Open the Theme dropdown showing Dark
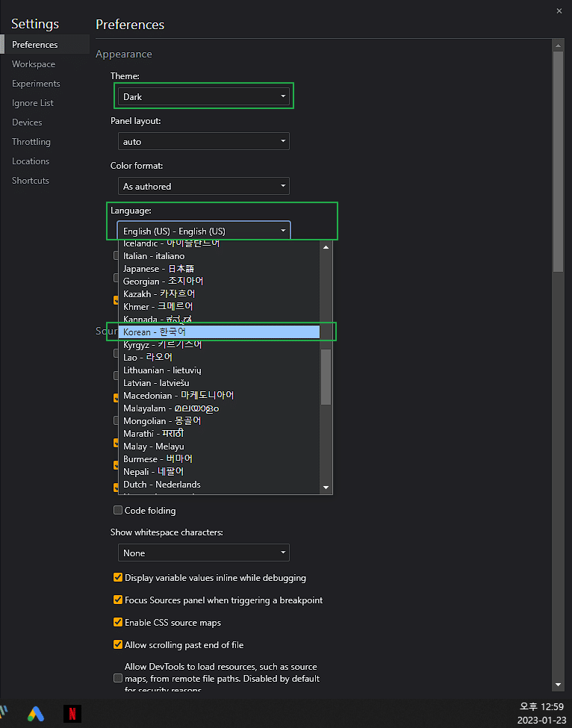Image resolution: width=572 pixels, height=728 pixels. pos(204,96)
